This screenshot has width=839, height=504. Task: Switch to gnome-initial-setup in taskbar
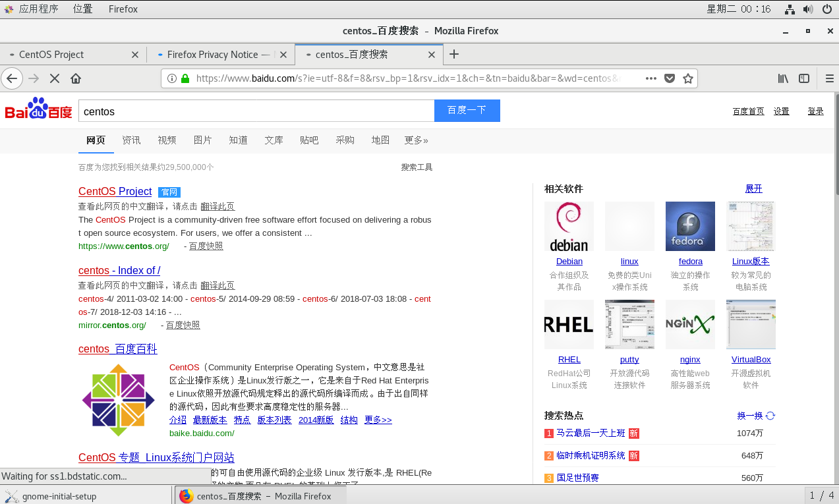pyautogui.click(x=86, y=496)
